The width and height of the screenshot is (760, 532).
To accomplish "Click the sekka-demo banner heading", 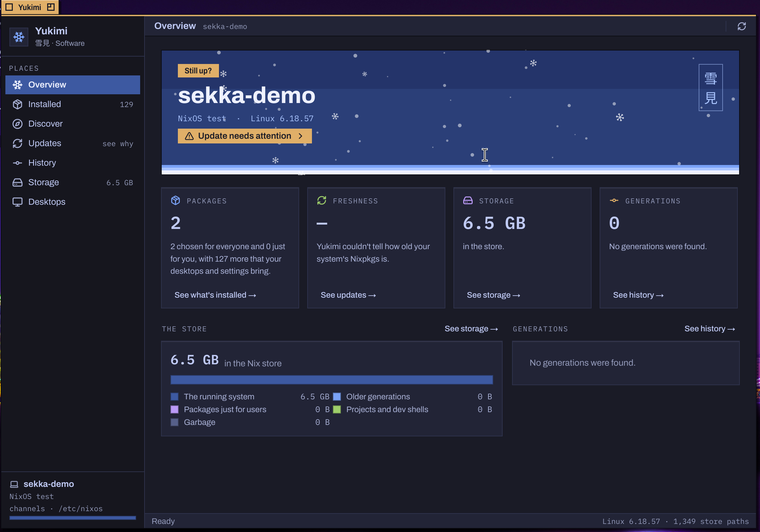I will pos(247,95).
